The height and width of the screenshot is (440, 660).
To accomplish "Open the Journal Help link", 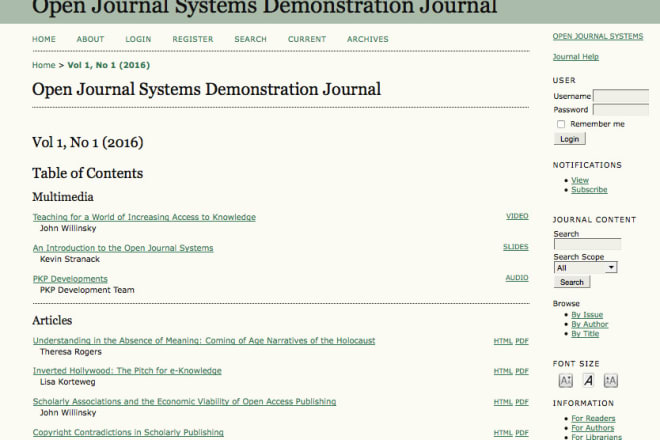I will (575, 57).
